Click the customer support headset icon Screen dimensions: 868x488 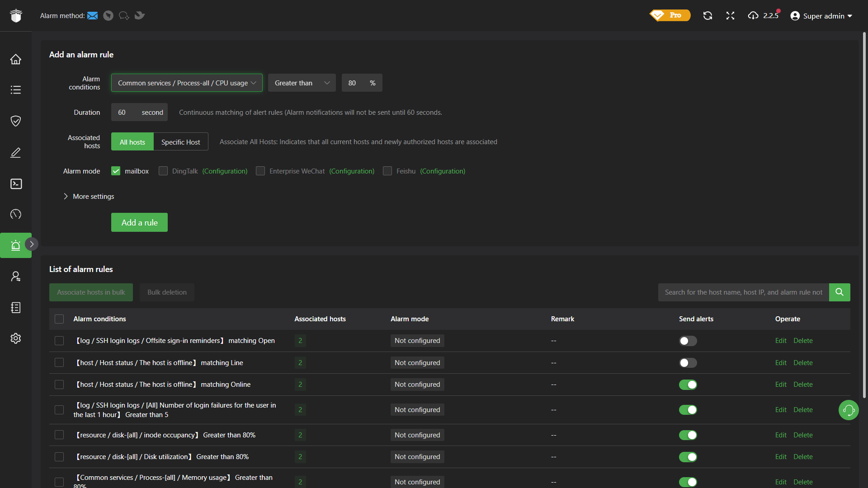(x=849, y=410)
